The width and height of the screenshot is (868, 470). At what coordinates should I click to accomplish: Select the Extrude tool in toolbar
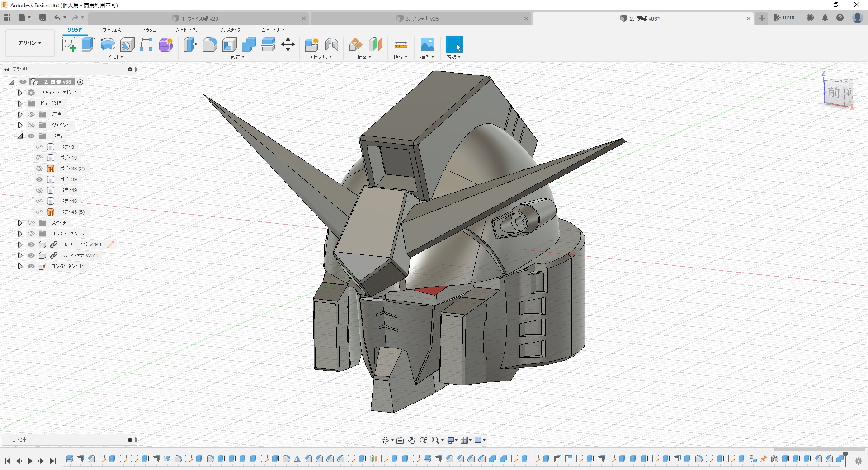click(88, 44)
